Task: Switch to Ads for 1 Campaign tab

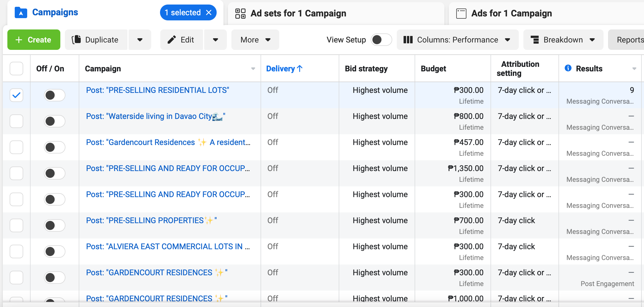Action: click(511, 13)
